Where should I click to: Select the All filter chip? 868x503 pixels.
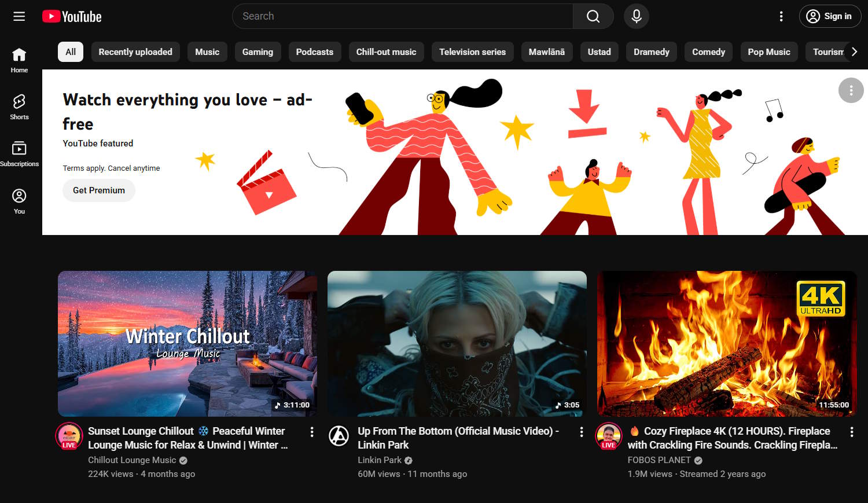71,52
